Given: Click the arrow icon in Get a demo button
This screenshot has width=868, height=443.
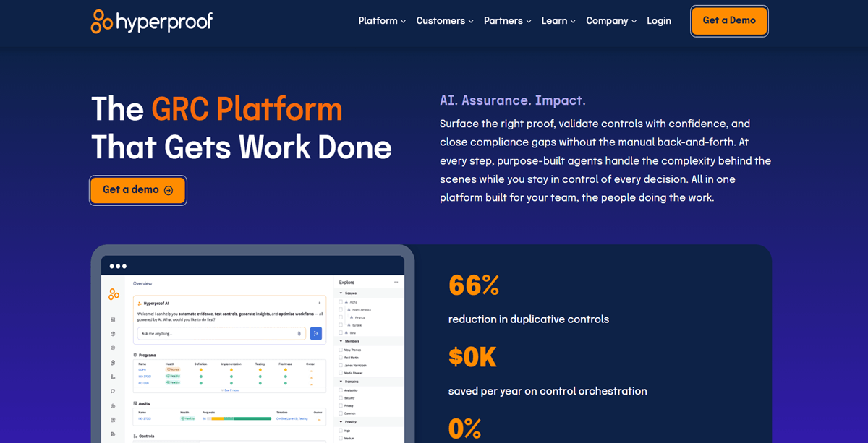Looking at the screenshot, I should (x=169, y=191).
